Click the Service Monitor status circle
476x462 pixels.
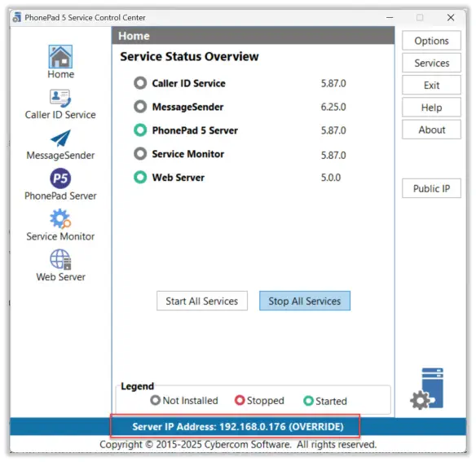pos(140,154)
